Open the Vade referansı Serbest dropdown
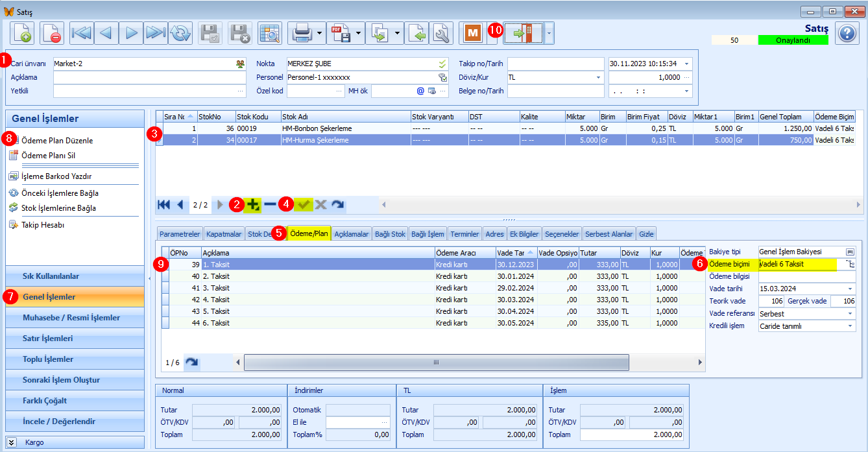 [850, 313]
